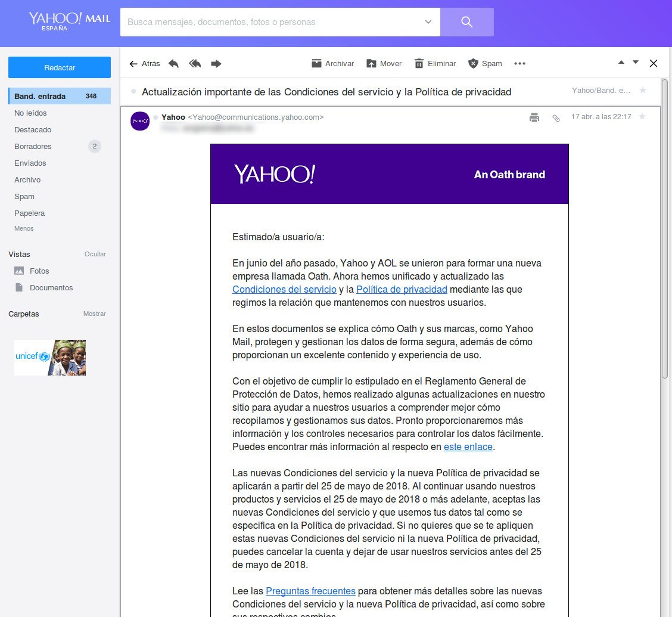Screen dimensions: 672x617
Task: Click the magnifier search button
Action: [x=466, y=22]
